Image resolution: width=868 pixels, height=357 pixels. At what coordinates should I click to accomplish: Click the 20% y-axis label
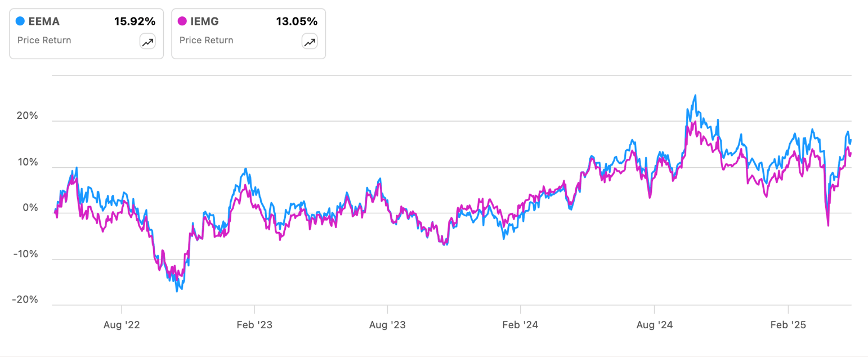click(x=26, y=117)
